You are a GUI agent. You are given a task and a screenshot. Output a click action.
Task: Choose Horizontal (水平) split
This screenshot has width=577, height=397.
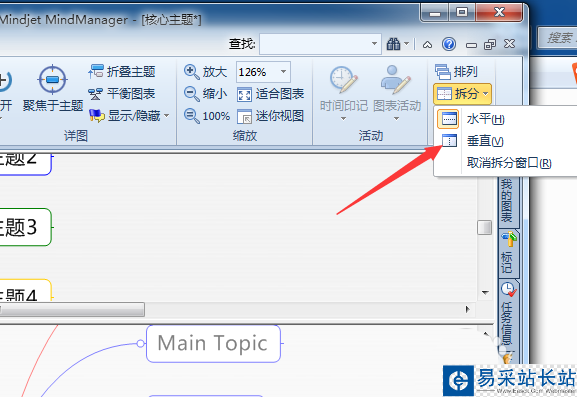point(485,119)
